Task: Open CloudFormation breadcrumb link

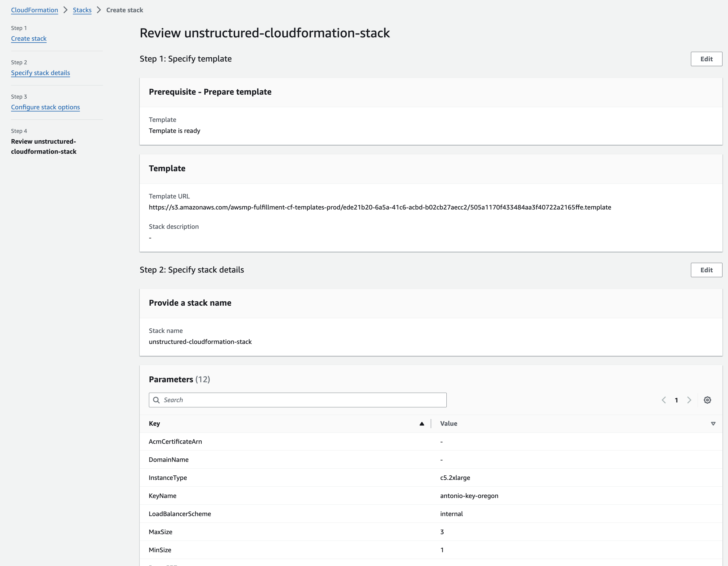Action: (34, 10)
